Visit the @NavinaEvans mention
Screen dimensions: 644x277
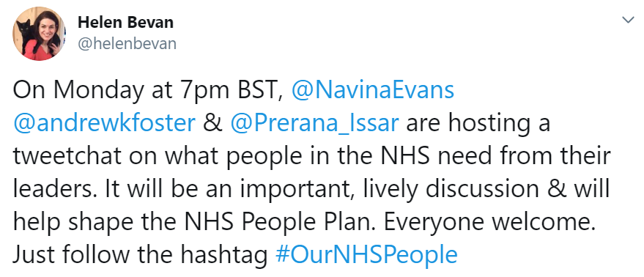coord(372,90)
